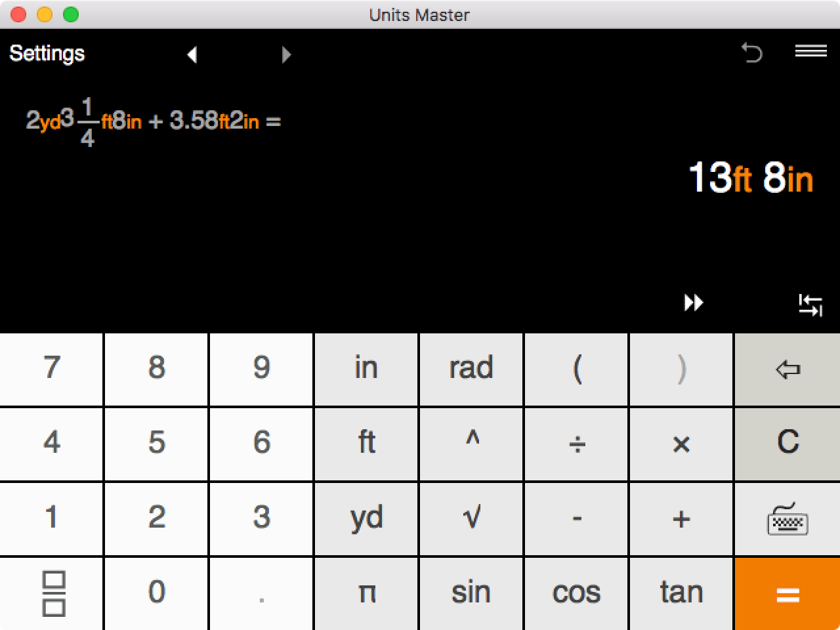
Task: Insert a decimal point
Action: pos(261,594)
